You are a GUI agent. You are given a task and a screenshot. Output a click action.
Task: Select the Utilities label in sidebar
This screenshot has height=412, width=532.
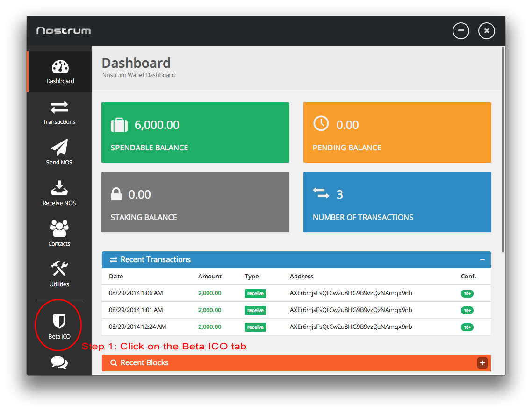[59, 284]
